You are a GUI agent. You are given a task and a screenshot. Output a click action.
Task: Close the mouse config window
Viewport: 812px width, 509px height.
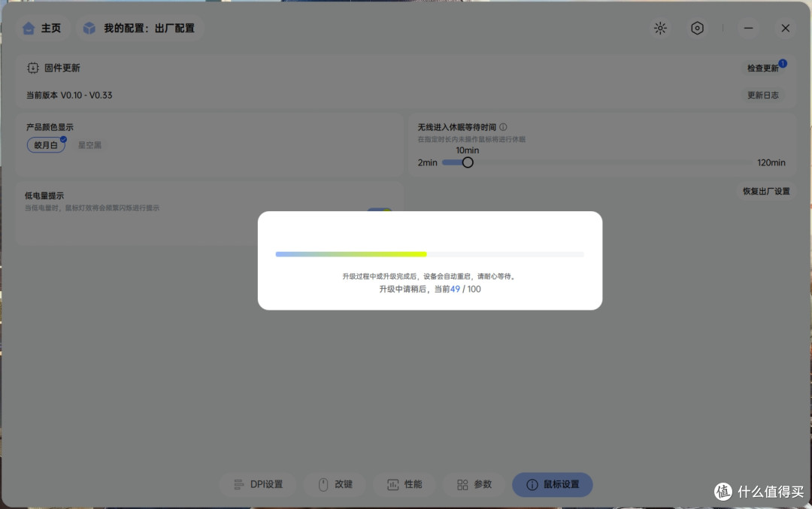pyautogui.click(x=785, y=28)
